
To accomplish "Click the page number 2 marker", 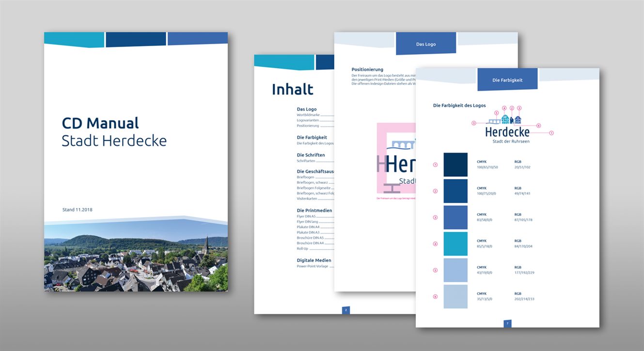I will point(346,310).
